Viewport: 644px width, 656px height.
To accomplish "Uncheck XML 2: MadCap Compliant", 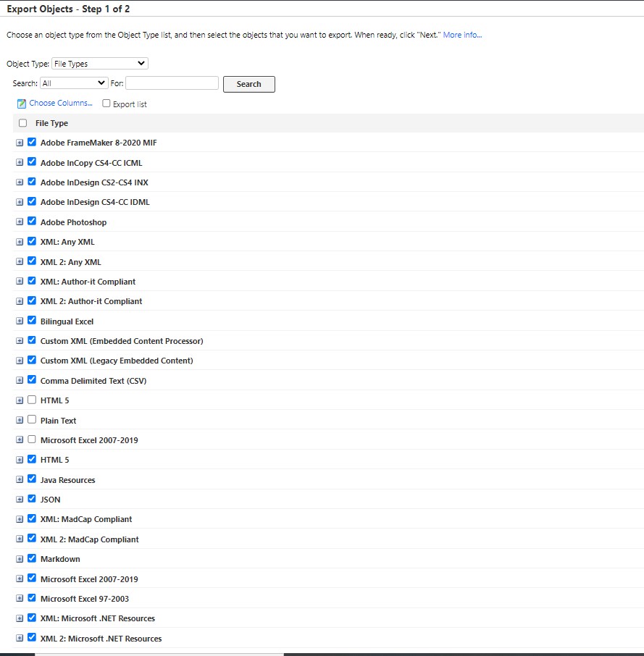I will (x=32, y=538).
